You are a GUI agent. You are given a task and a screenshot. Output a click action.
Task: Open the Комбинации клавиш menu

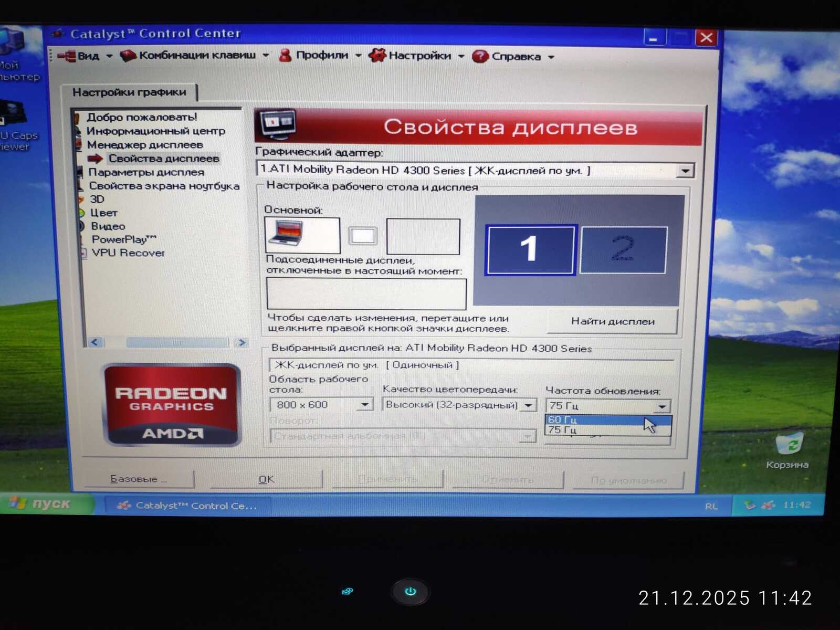point(197,55)
